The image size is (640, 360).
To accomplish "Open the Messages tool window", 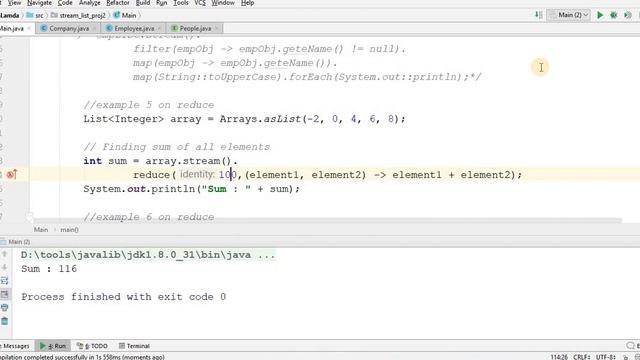I will tap(16, 346).
